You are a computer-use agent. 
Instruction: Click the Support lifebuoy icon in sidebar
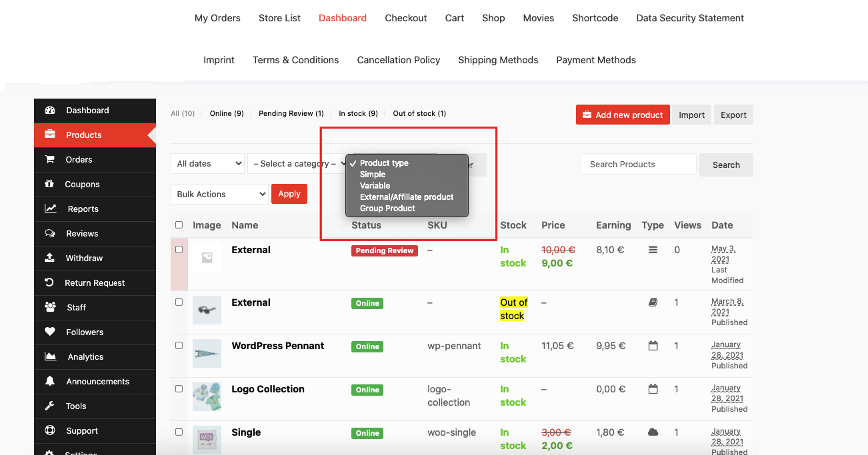pyautogui.click(x=50, y=430)
